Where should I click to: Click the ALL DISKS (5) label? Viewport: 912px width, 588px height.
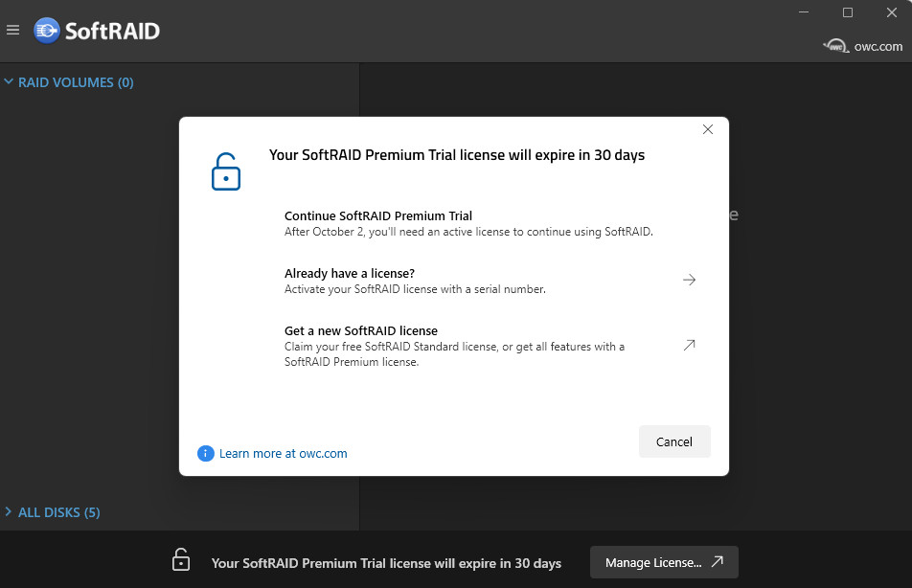coord(58,512)
